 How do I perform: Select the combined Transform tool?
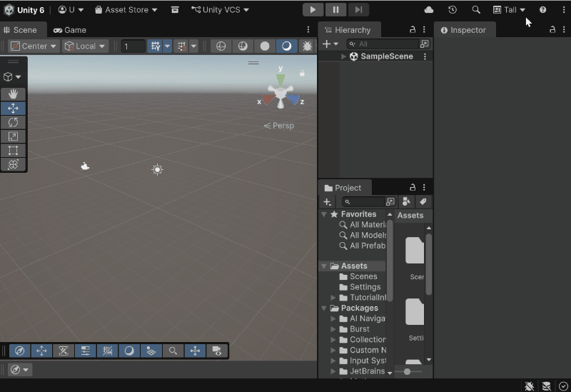13,164
